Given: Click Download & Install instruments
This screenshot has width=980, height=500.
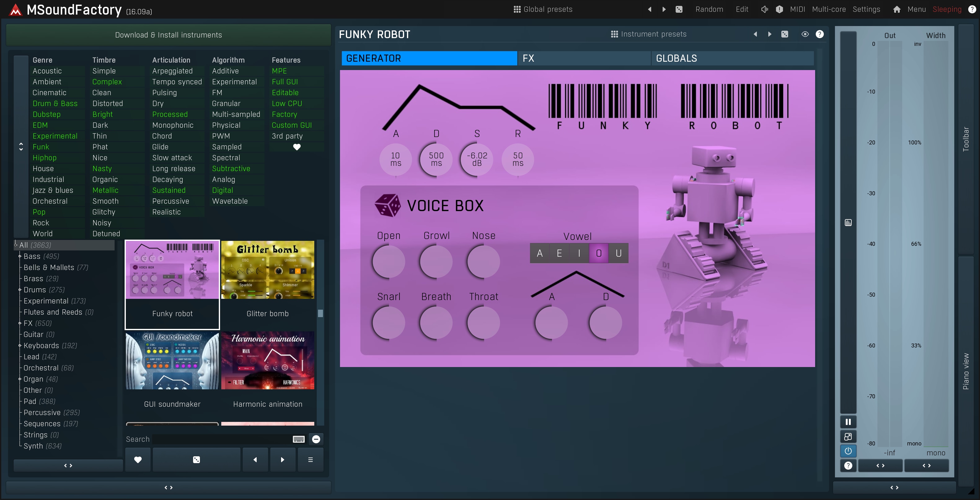Looking at the screenshot, I should [x=169, y=35].
